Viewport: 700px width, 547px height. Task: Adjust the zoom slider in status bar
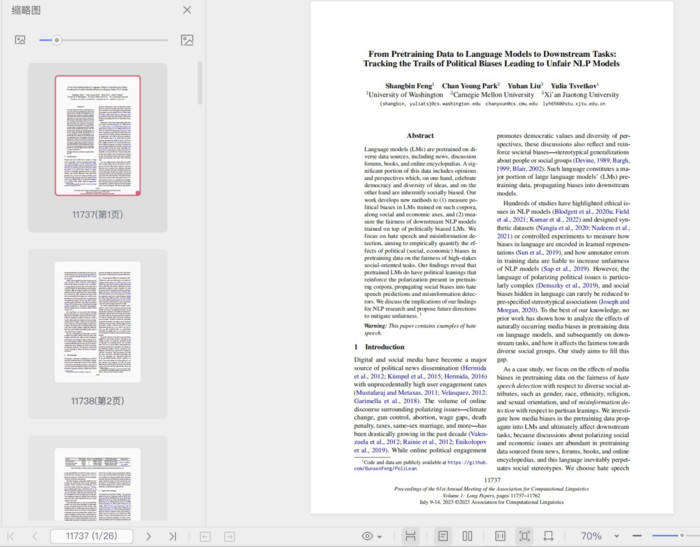tap(682, 535)
